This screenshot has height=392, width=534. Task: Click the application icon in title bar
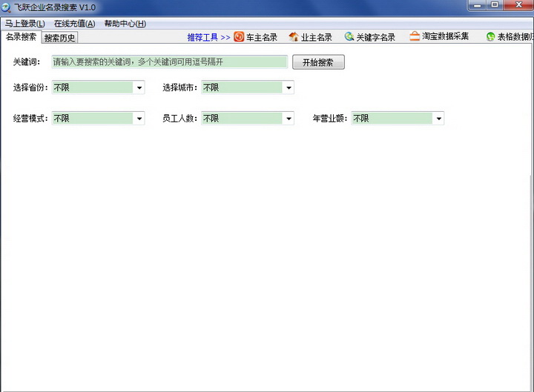coord(6,7)
